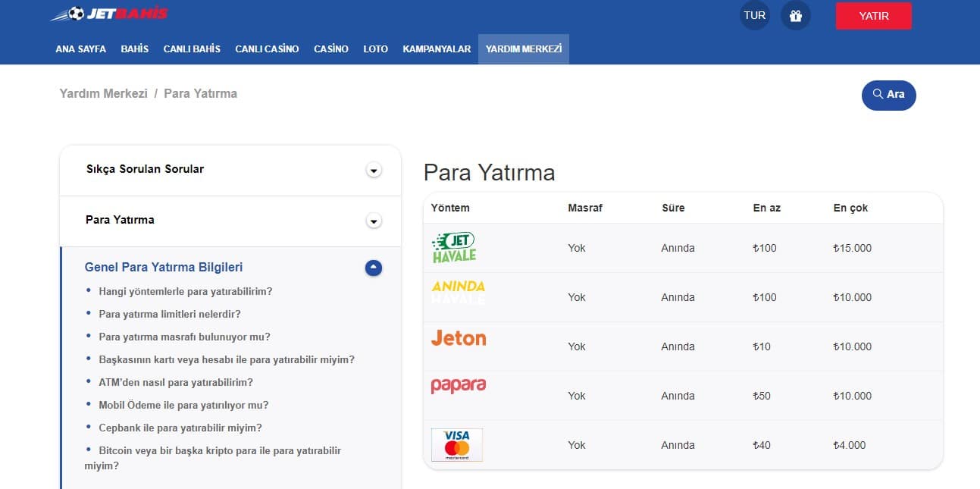Screen dimensions: 980x489
Task: Select the Visa Mastercard payment logo
Action: coord(456,445)
